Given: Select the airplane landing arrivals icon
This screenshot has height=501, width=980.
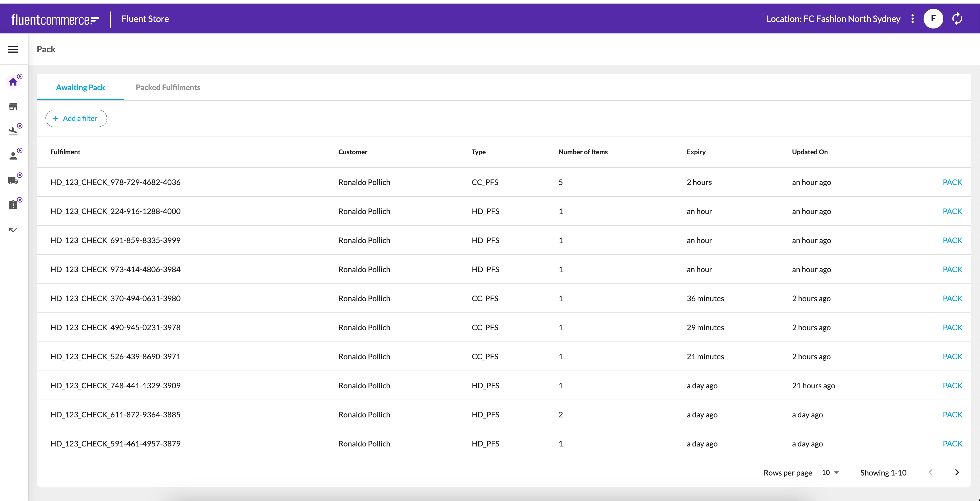Looking at the screenshot, I should [x=13, y=131].
